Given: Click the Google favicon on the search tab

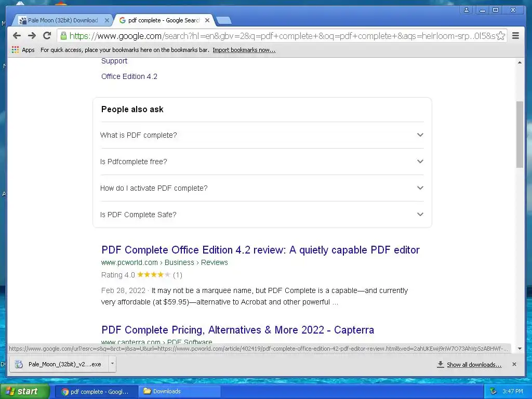Looking at the screenshot, I should tap(123, 20).
